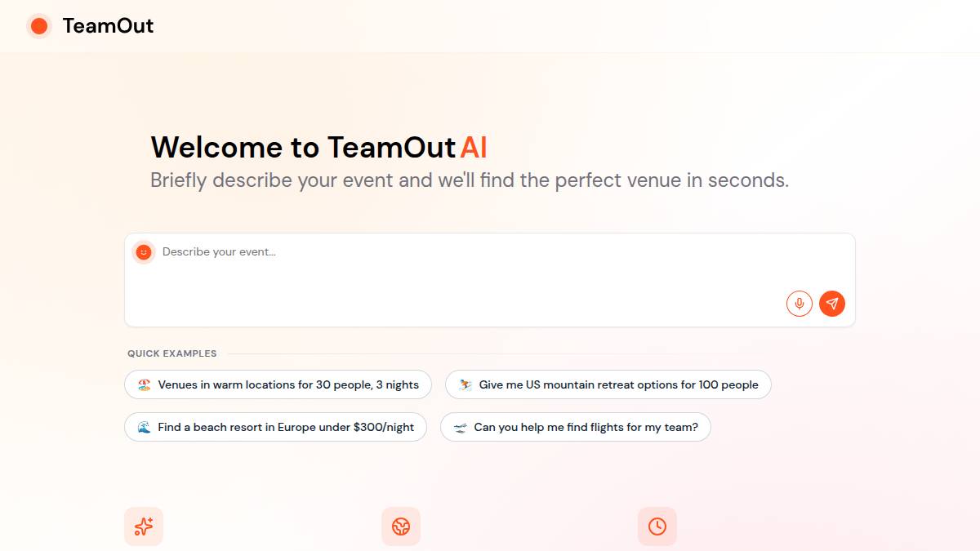Click the sparkle feature icon
980x551 pixels.
pyautogui.click(x=144, y=527)
